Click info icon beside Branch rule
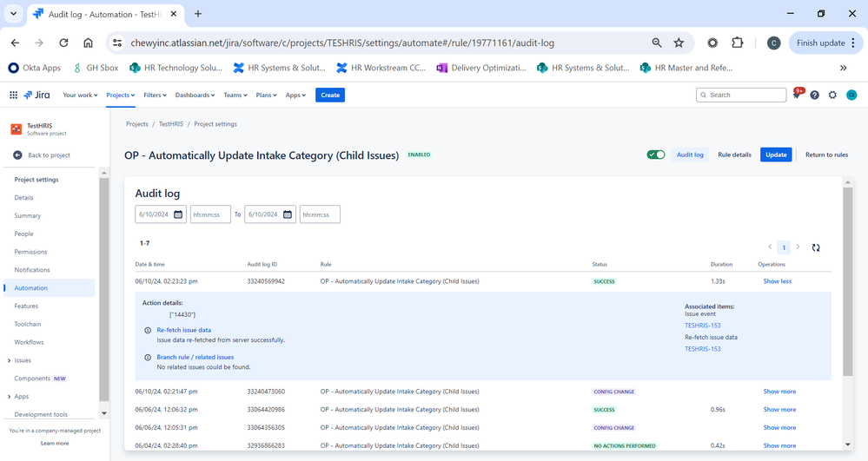Screen dimensions: 868x461 [148, 358]
